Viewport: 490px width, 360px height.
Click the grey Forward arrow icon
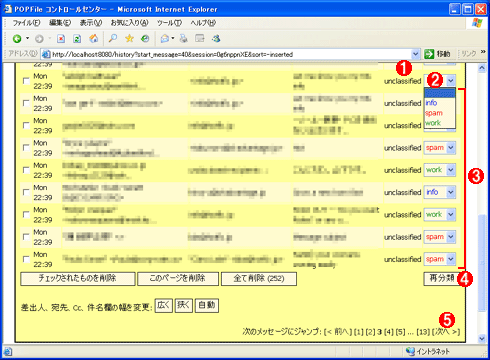[x=39, y=39]
